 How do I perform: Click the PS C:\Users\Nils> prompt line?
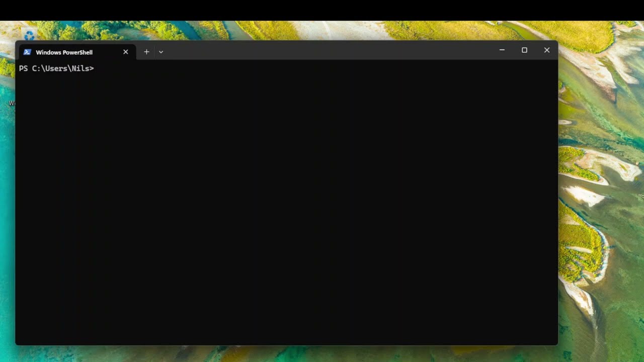pyautogui.click(x=56, y=68)
